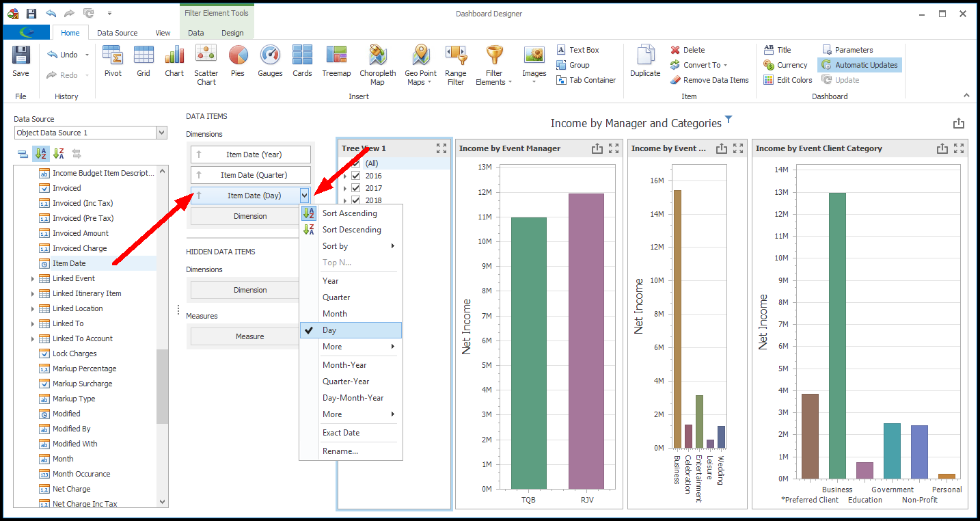Click hidden Dimension placeholder
This screenshot has width=980, height=521.
click(249, 290)
